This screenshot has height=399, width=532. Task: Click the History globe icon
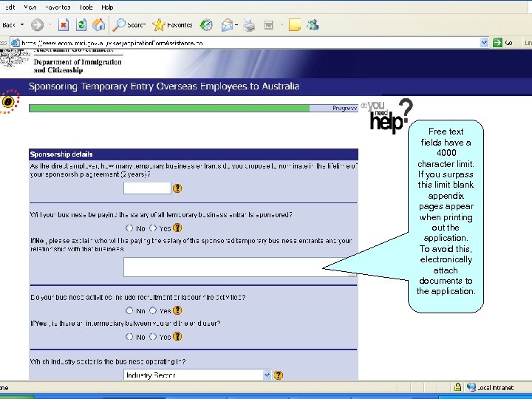click(x=206, y=25)
